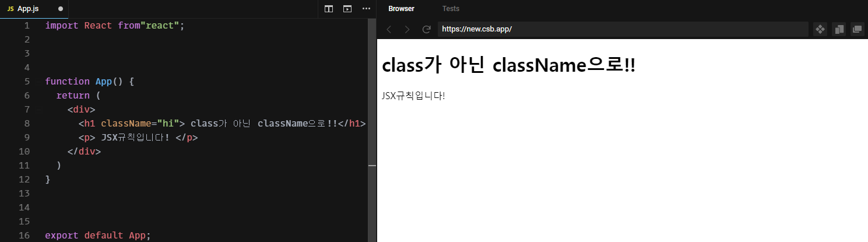Select the App.js editor tab
The height and width of the screenshot is (242, 868).
(x=34, y=9)
